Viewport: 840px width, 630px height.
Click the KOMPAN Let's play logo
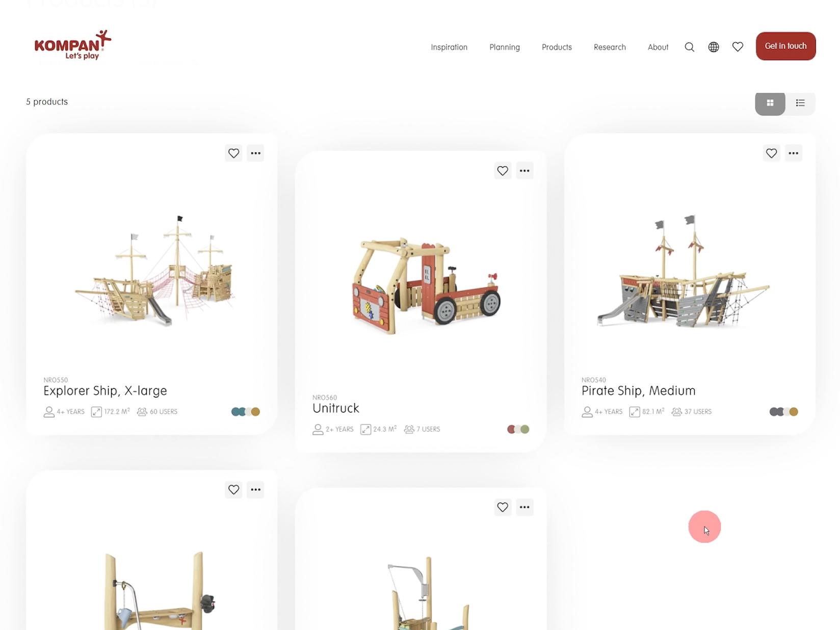[x=72, y=45]
